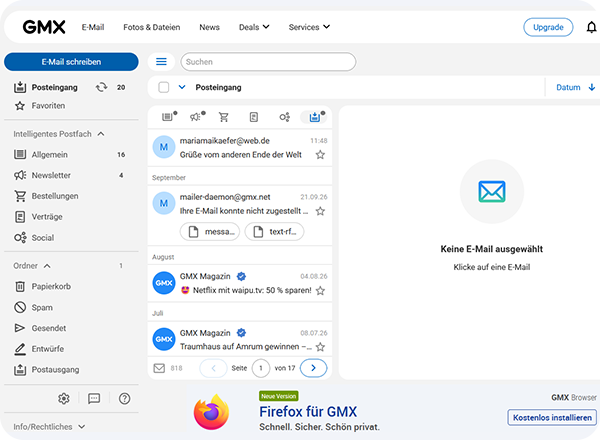Expand the Deals menu

pos(254,27)
